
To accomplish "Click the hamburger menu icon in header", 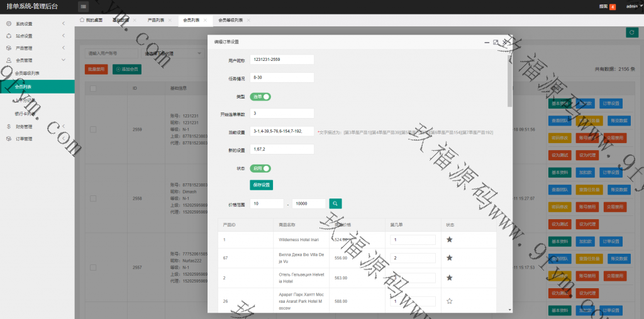I will click(84, 6).
